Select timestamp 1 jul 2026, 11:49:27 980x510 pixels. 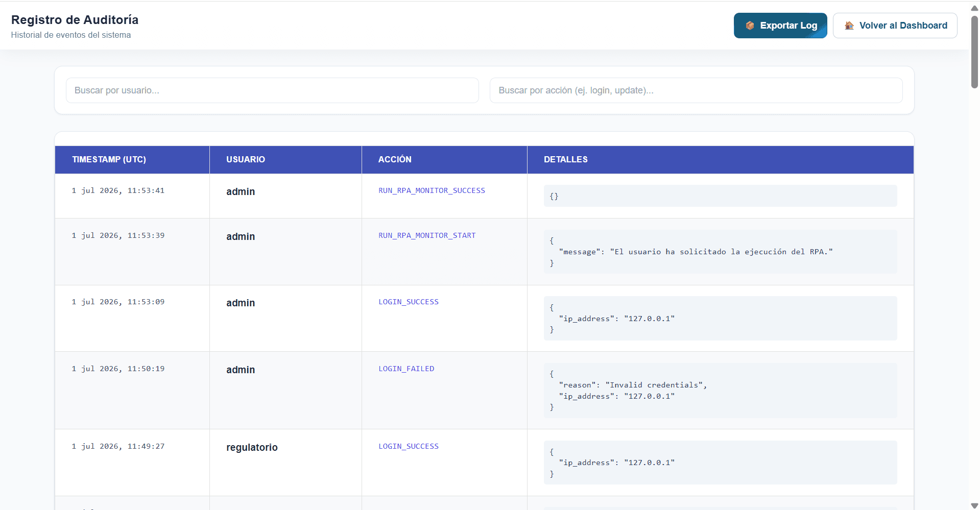click(118, 446)
